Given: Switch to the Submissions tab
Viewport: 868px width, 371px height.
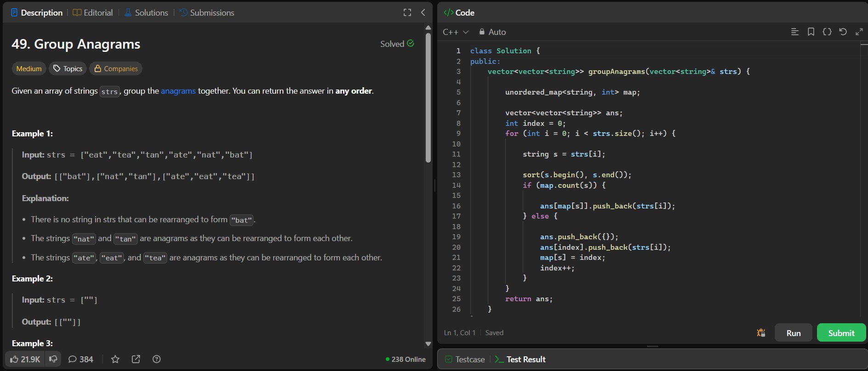Looking at the screenshot, I should 207,13.
